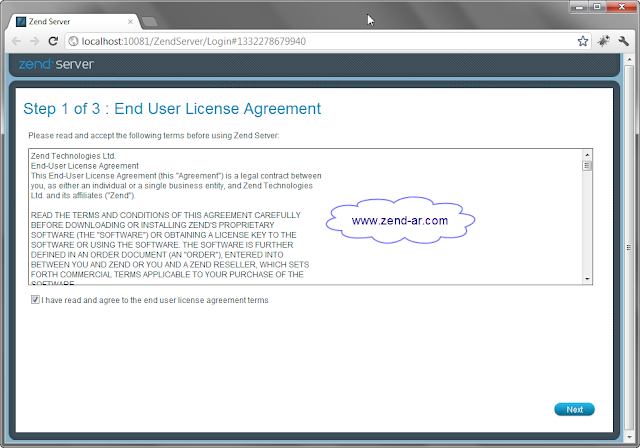The image size is (640, 448).
Task: Open the bug extension icon in toolbar
Action: [x=604, y=41]
